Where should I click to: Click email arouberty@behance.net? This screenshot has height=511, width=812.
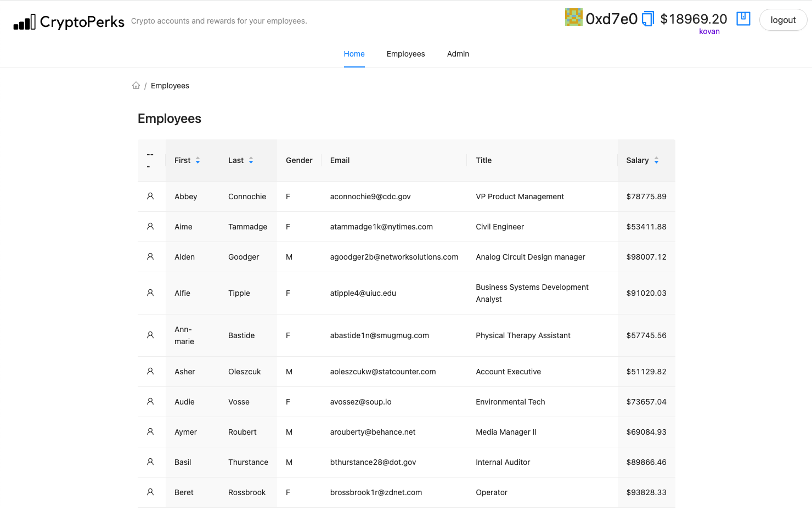373,432
